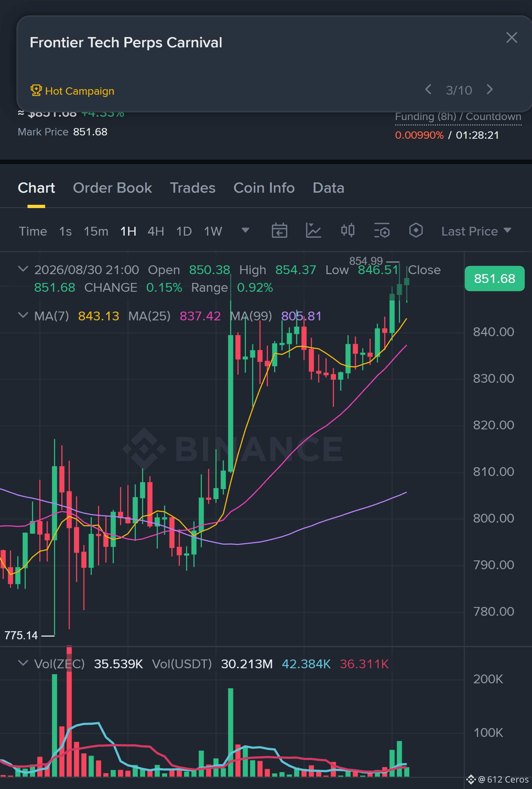Click the MA(7) value 843.13
Screen dimensions: 532x789
click(x=99, y=316)
